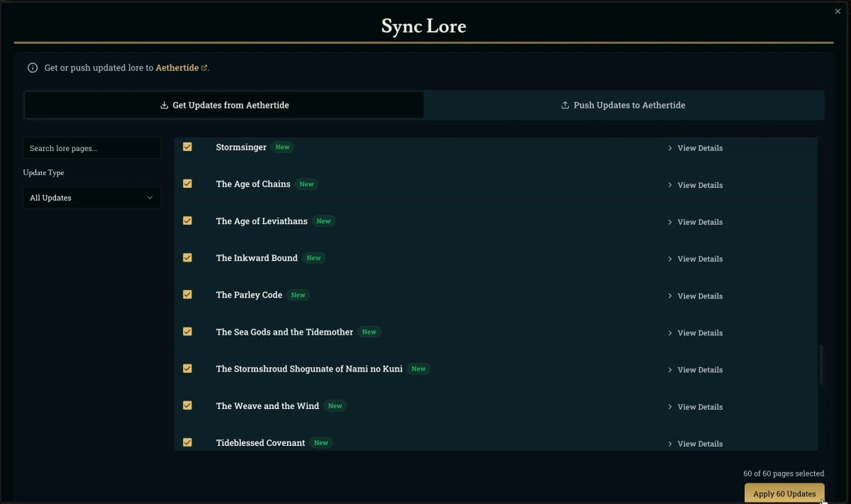The image size is (851, 504).
Task: Expand View Details for The Inkward Bound
Action: (x=695, y=259)
